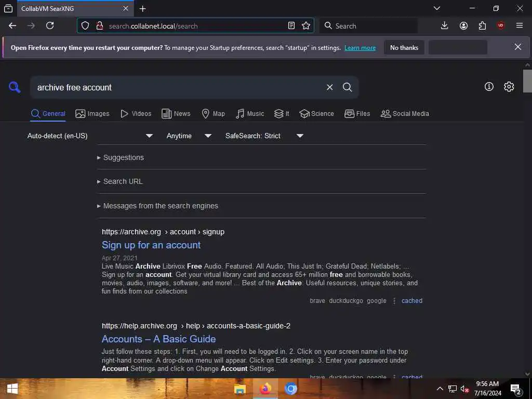Focus the Firefox toolbar Search field
The width and height of the screenshot is (532, 399).
click(368, 26)
